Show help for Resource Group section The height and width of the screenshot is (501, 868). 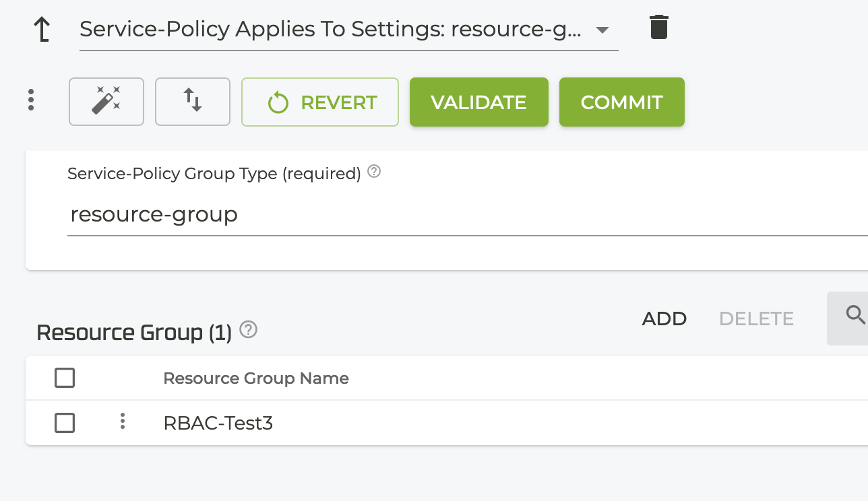click(249, 330)
